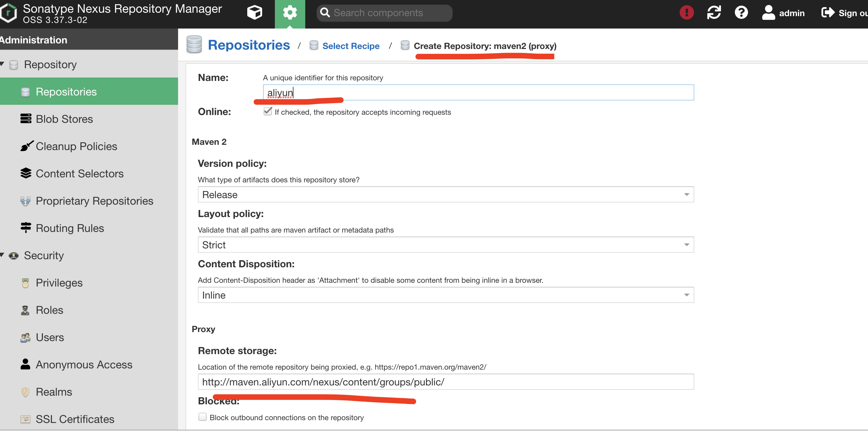Collapse the Security tree section
The width and height of the screenshot is (868, 431).
click(x=2, y=255)
